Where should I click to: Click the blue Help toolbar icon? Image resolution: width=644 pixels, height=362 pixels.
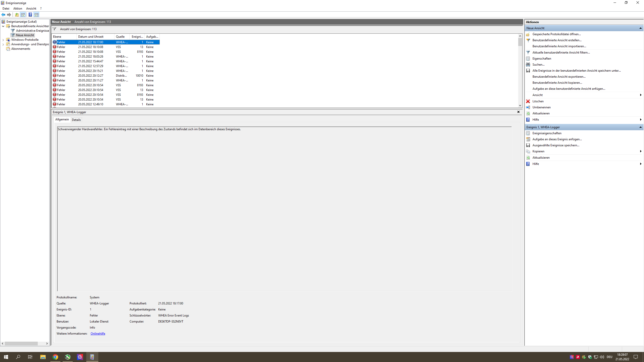(30, 15)
